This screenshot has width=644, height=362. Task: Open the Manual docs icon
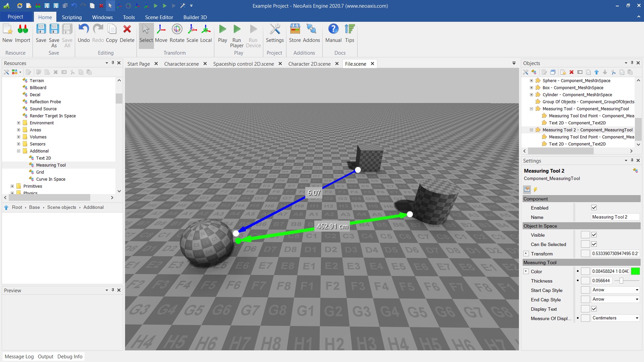(333, 34)
